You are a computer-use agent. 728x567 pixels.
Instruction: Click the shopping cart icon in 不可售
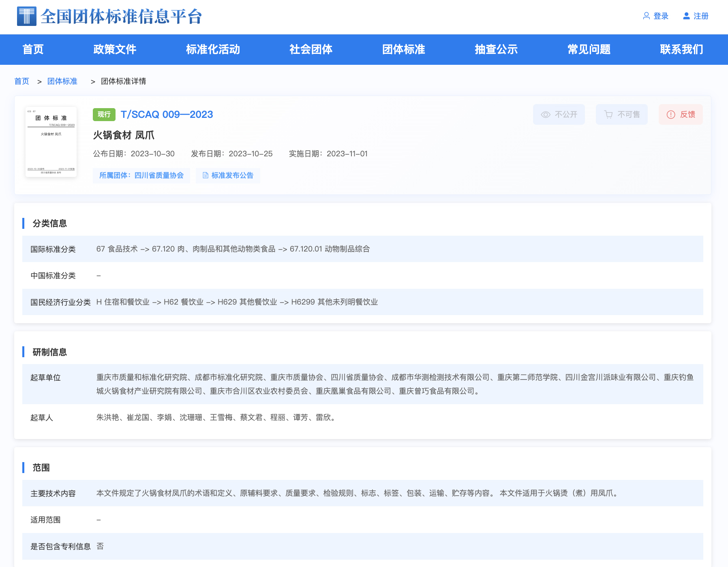[608, 115]
